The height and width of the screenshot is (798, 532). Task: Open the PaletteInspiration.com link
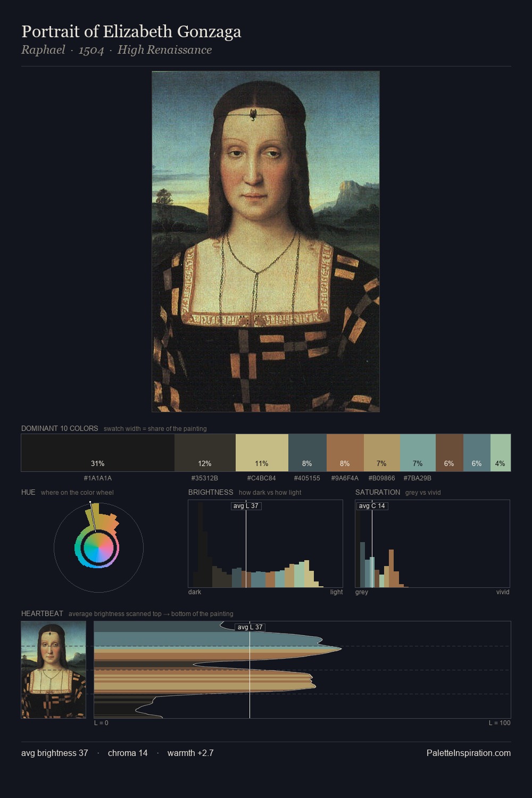(469, 753)
